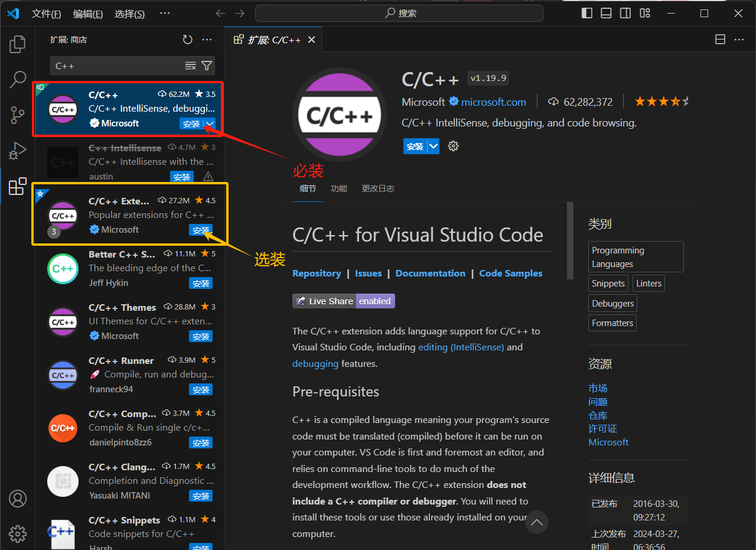The height and width of the screenshot is (550, 756).
Task: Open Run and Debug view
Action: tap(18, 151)
